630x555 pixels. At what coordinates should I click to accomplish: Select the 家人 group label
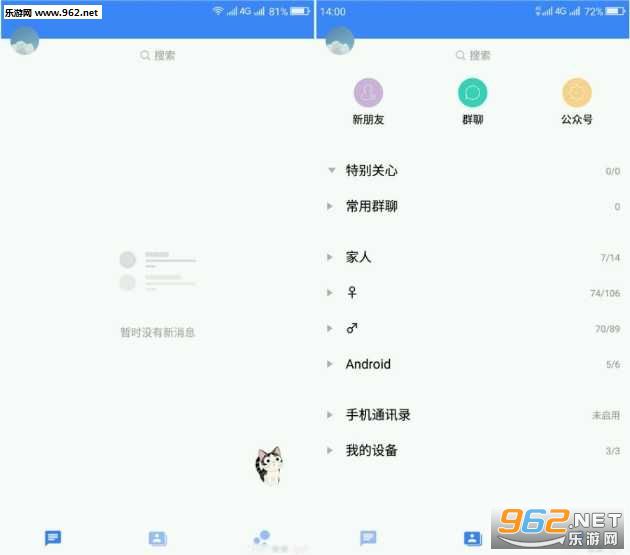(x=358, y=257)
